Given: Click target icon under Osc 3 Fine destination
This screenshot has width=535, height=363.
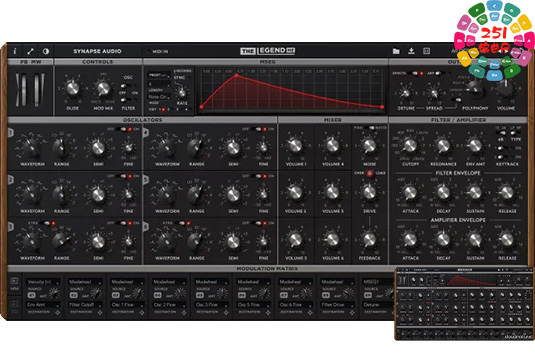Looking at the screenshot, I should 226,312.
